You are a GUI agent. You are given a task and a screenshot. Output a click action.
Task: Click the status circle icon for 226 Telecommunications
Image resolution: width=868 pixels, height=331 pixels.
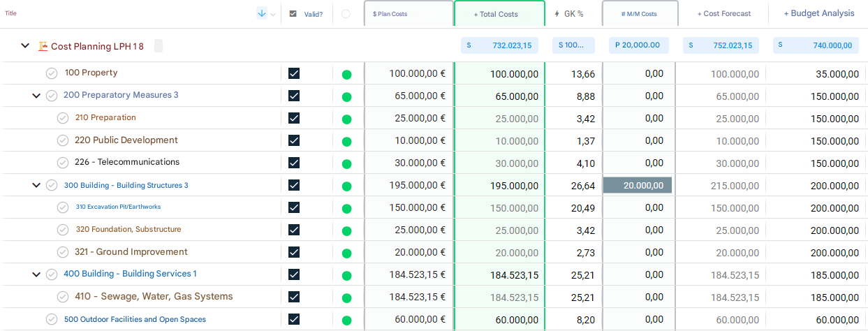63,163
